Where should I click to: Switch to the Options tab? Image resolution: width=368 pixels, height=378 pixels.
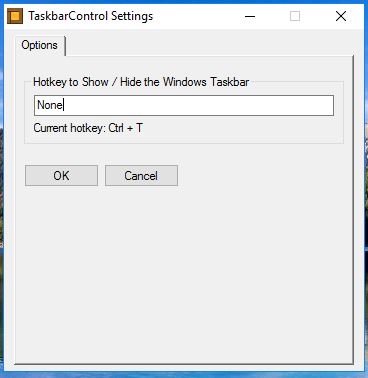pyautogui.click(x=40, y=45)
